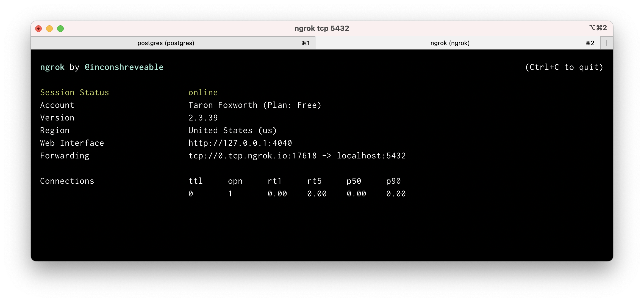The image size is (644, 302).
Task: Click the 'localhost:5432' forwarding target
Action: click(371, 156)
